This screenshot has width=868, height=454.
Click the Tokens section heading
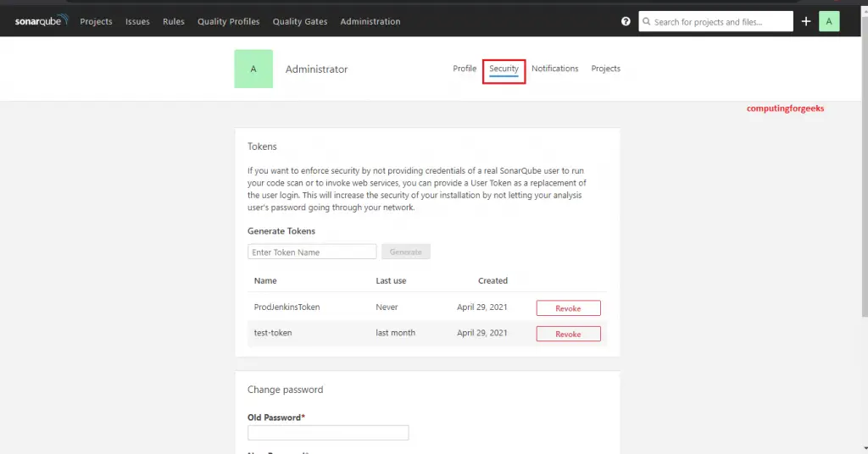262,147
